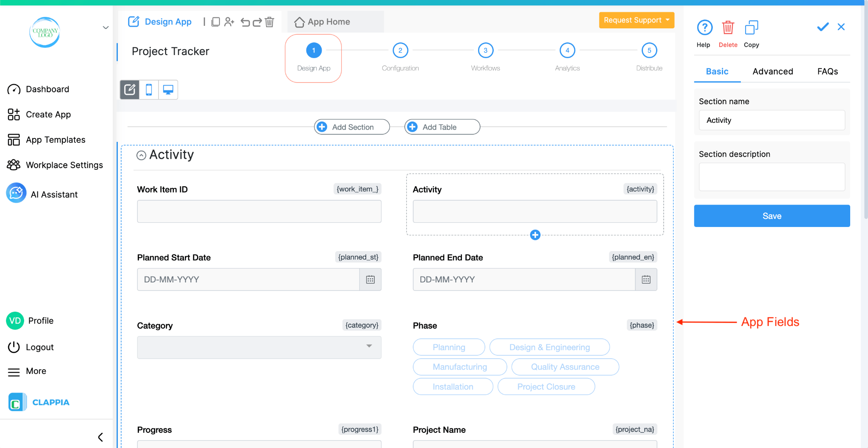Copy the app using the toolbar duplicate icon

216,22
